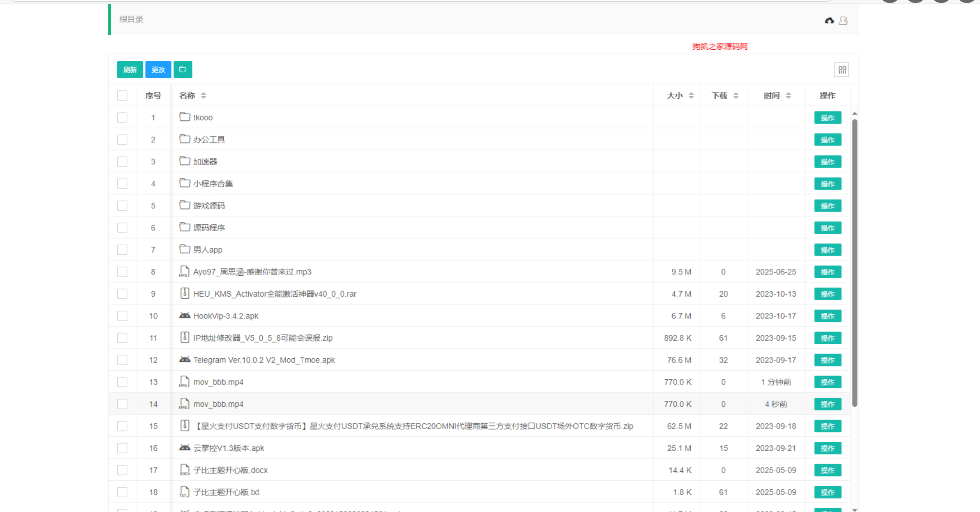Click the user account icon
Image resolution: width=980 pixels, height=512 pixels.
843,20
